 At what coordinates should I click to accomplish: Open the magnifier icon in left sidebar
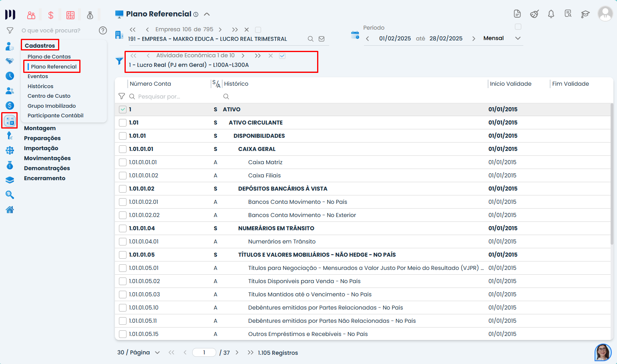(10, 195)
